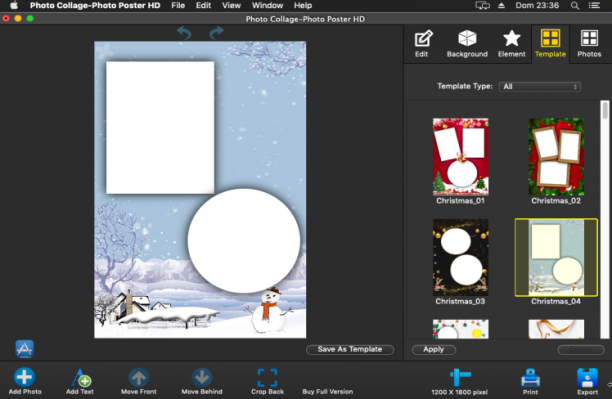Click the Crop Back icon

click(x=267, y=378)
